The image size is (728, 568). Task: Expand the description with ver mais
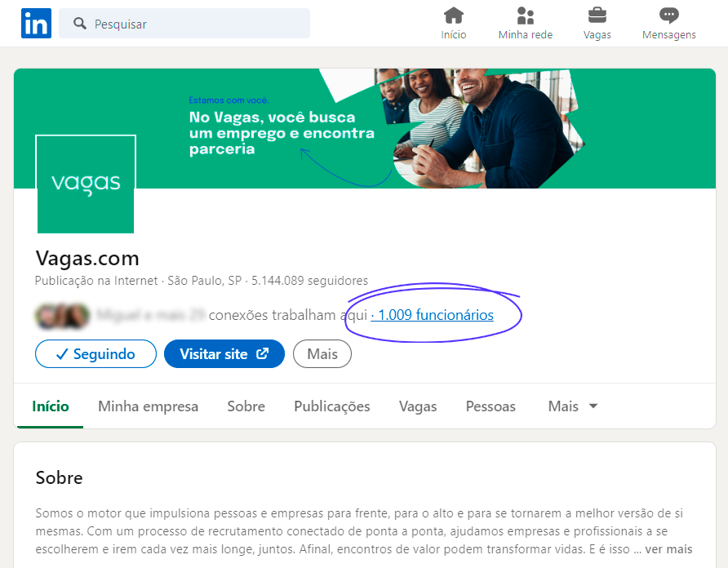(668, 549)
